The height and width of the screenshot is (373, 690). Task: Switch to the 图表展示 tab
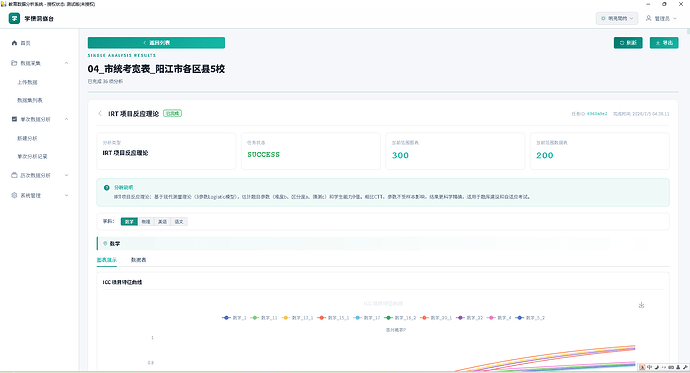106,260
